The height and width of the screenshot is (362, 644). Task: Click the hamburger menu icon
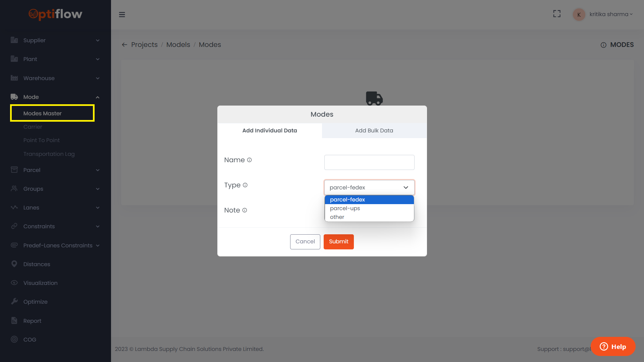click(x=122, y=14)
